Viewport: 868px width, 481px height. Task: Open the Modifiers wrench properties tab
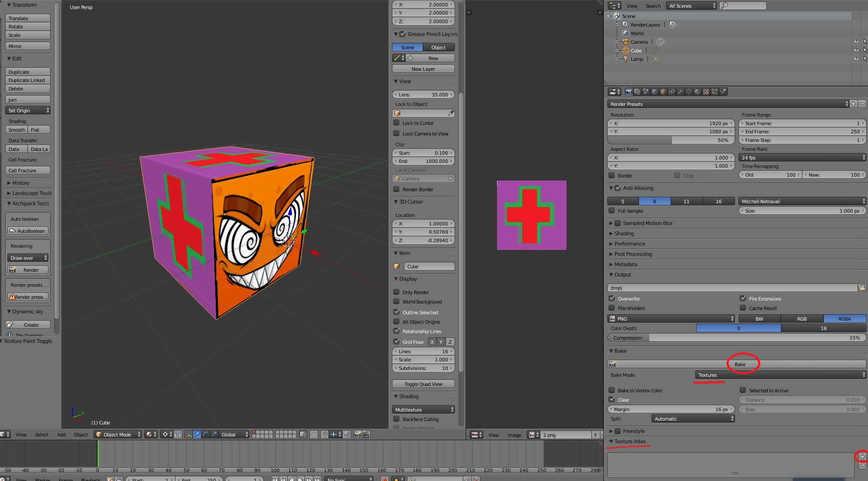tap(680, 92)
